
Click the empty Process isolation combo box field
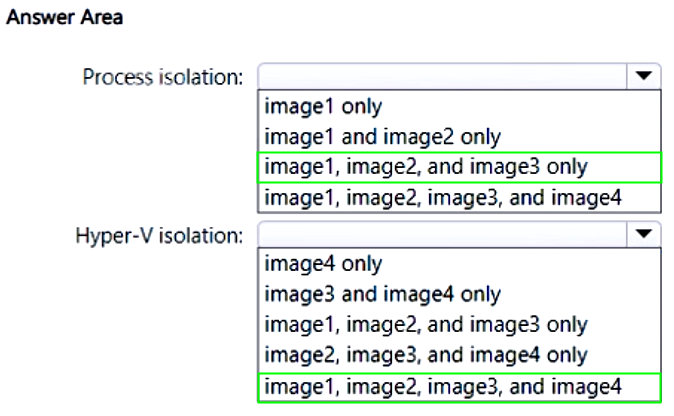tap(440, 77)
